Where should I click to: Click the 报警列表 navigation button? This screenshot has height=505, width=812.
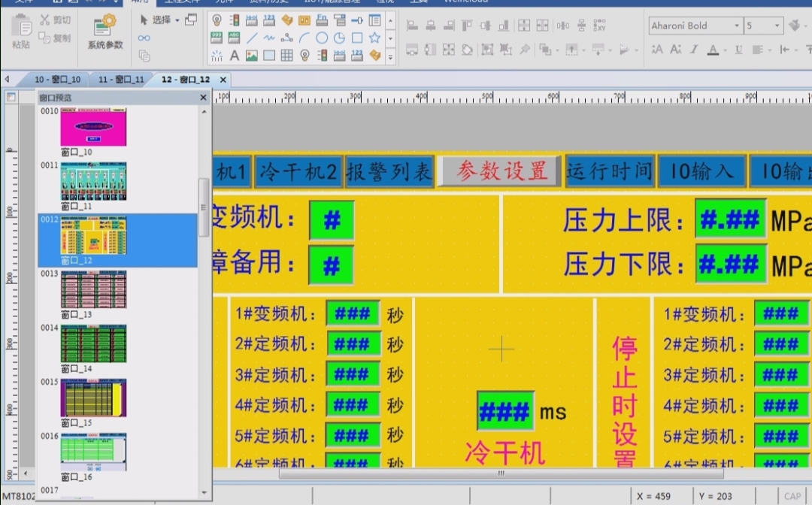[x=389, y=172]
